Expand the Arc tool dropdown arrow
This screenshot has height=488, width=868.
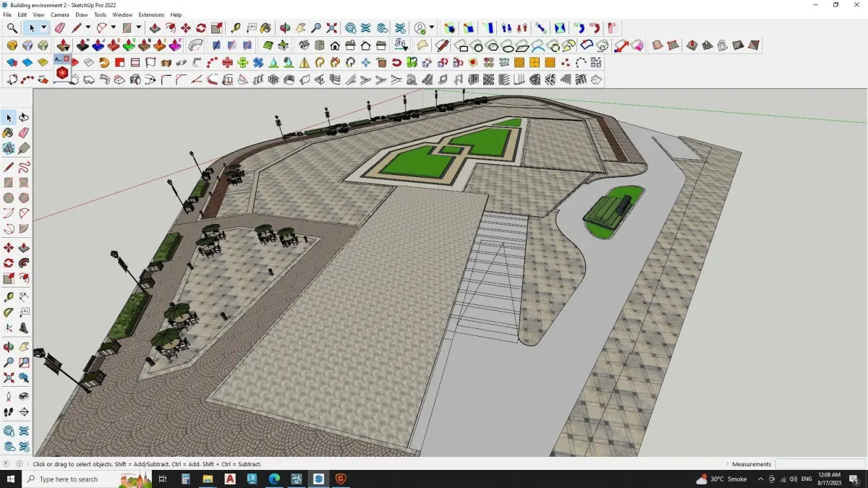point(114,28)
